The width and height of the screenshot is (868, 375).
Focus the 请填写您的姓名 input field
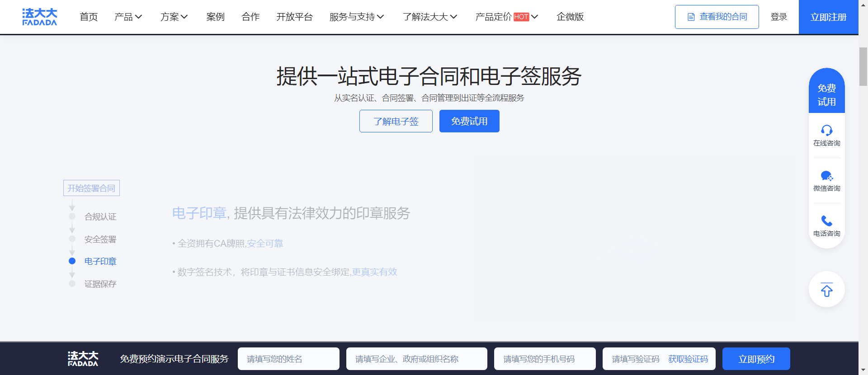pyautogui.click(x=288, y=359)
